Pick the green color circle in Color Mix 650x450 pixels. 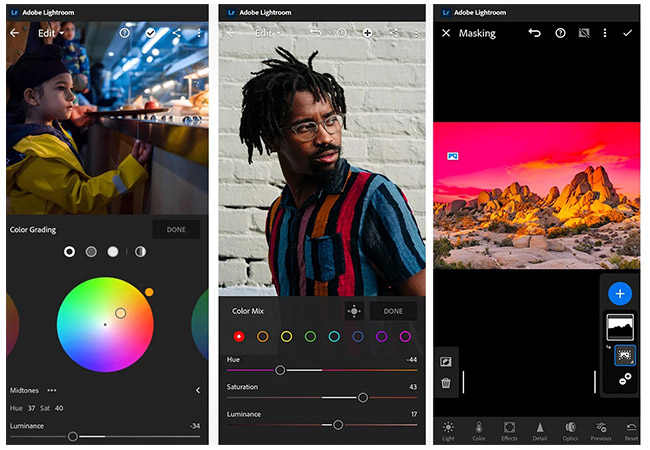click(310, 337)
